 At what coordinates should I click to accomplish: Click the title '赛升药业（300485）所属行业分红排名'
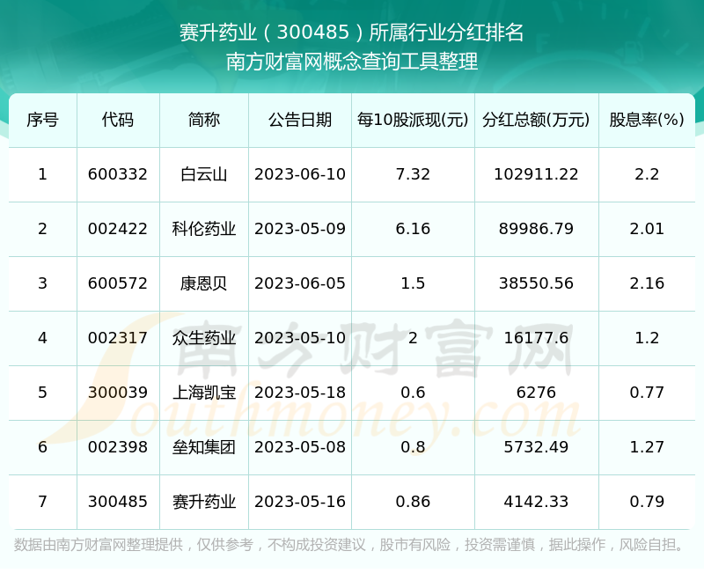[351, 33]
